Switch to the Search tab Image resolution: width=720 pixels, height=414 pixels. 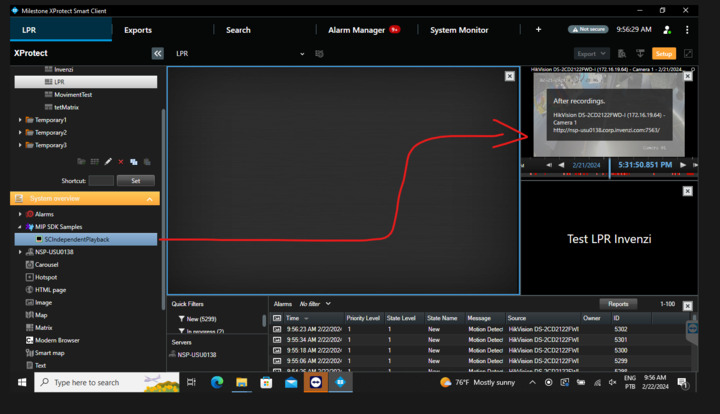238,30
